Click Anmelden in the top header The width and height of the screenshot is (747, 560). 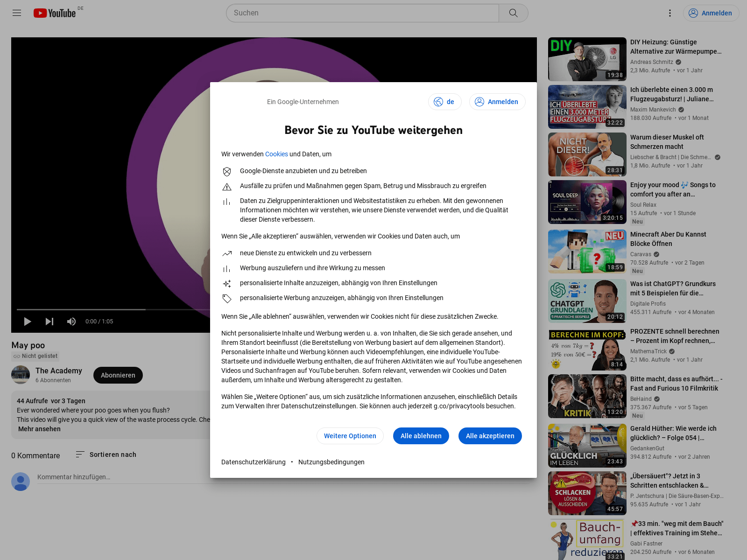tap(711, 13)
